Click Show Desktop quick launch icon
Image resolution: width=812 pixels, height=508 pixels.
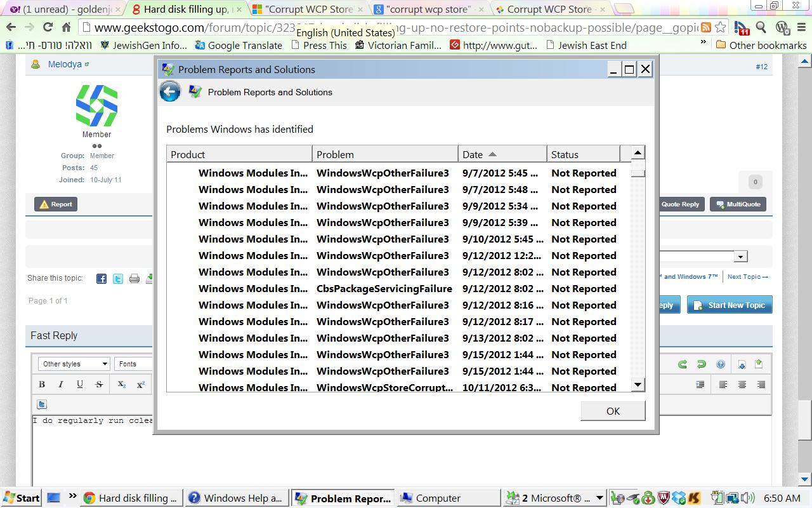[54, 498]
